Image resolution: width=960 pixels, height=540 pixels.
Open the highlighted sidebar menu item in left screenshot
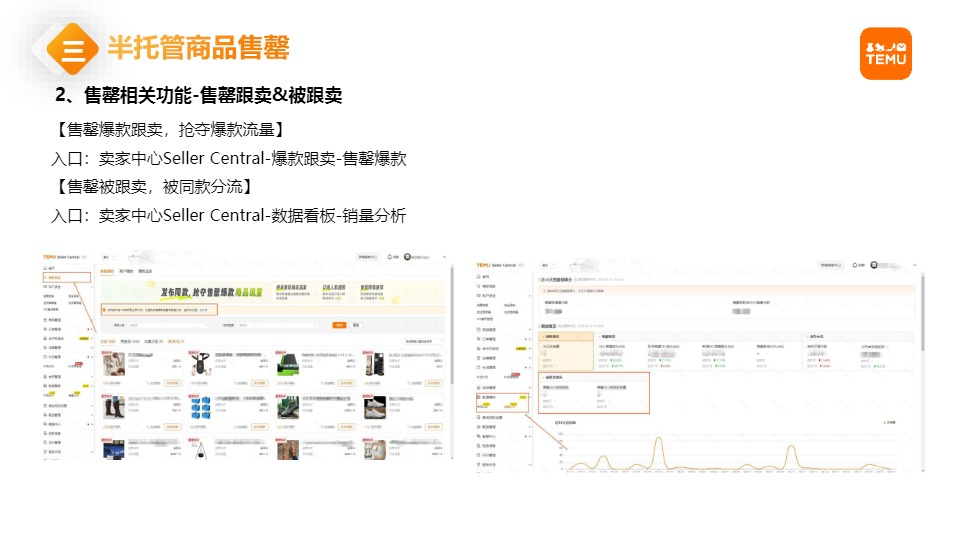[67, 277]
